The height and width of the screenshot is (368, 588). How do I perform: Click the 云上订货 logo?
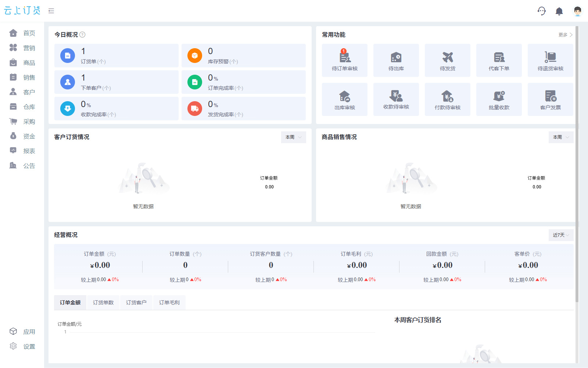22,11
